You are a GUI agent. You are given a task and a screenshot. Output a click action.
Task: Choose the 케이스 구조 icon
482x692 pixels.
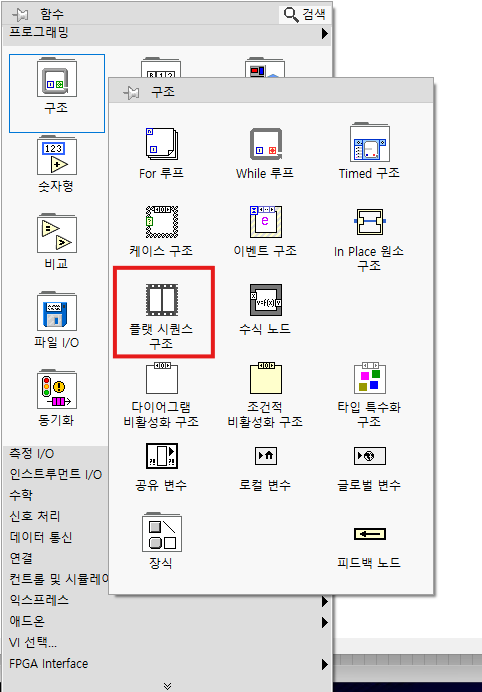(162, 222)
